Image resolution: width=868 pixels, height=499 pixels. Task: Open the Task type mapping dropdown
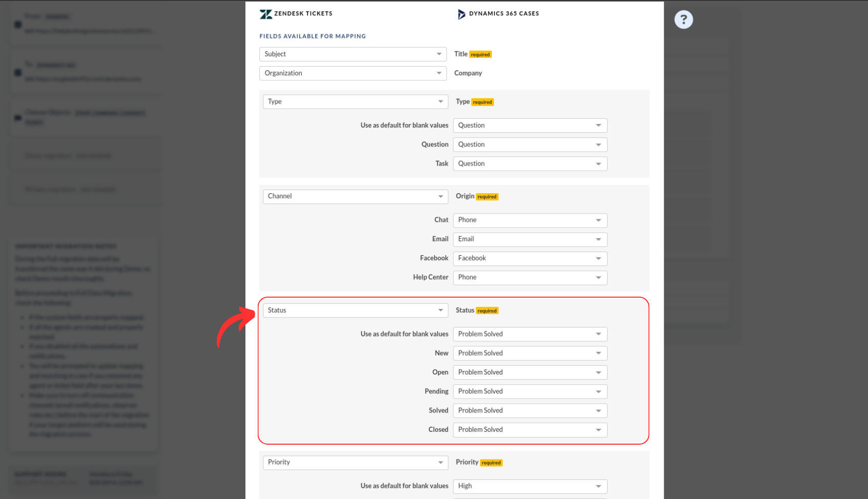coord(530,163)
